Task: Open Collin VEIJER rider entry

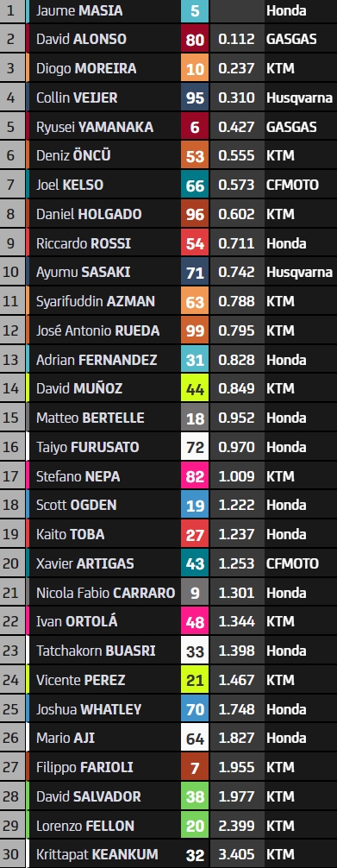Action: coord(77,98)
